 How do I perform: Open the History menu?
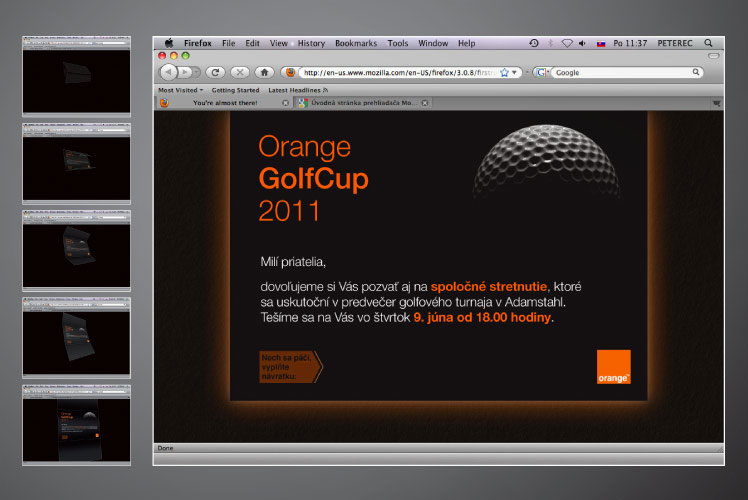pos(311,43)
